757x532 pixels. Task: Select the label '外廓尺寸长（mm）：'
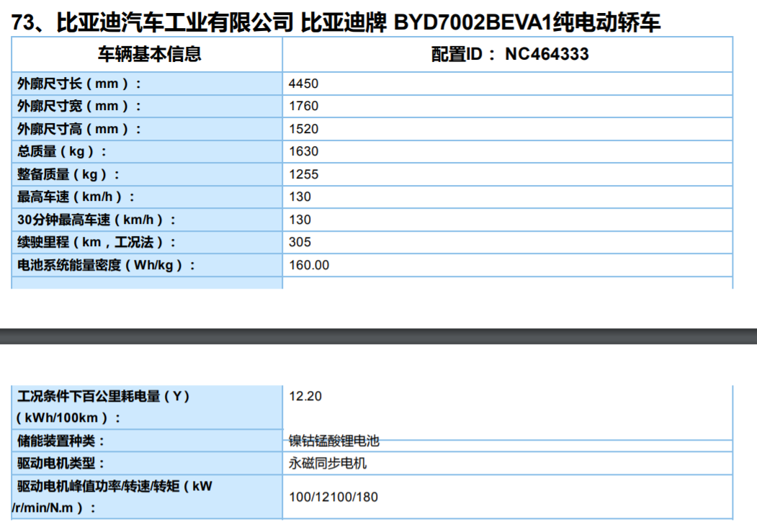(x=80, y=84)
